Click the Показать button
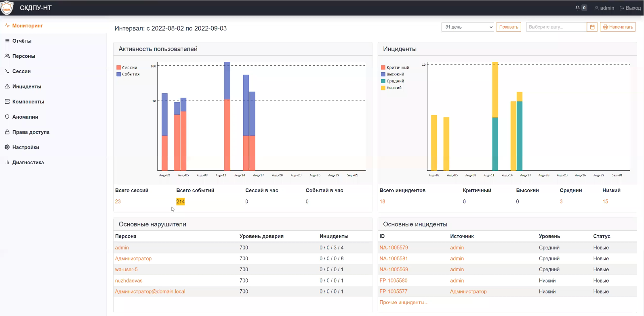 coord(509,27)
